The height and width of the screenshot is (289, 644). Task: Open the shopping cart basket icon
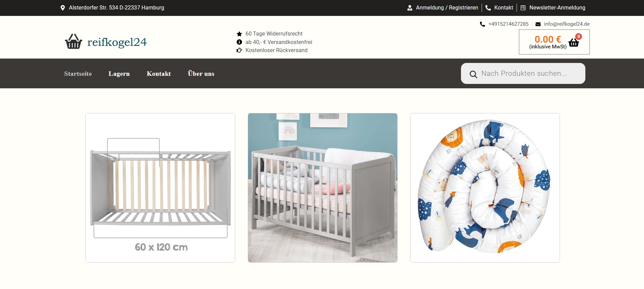573,43
